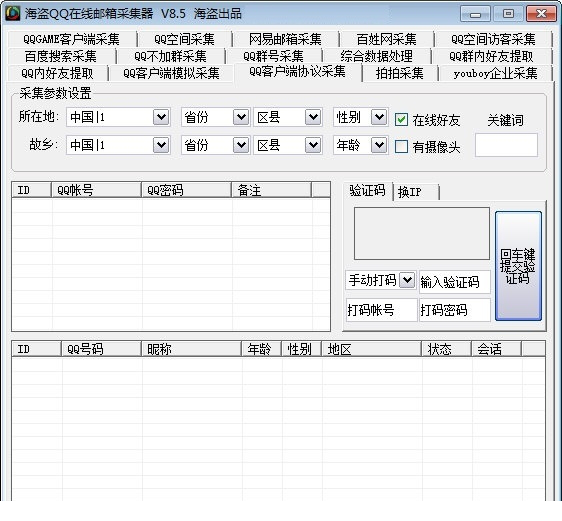Click the results 性别 column header
562x521 pixels.
[x=301, y=349]
